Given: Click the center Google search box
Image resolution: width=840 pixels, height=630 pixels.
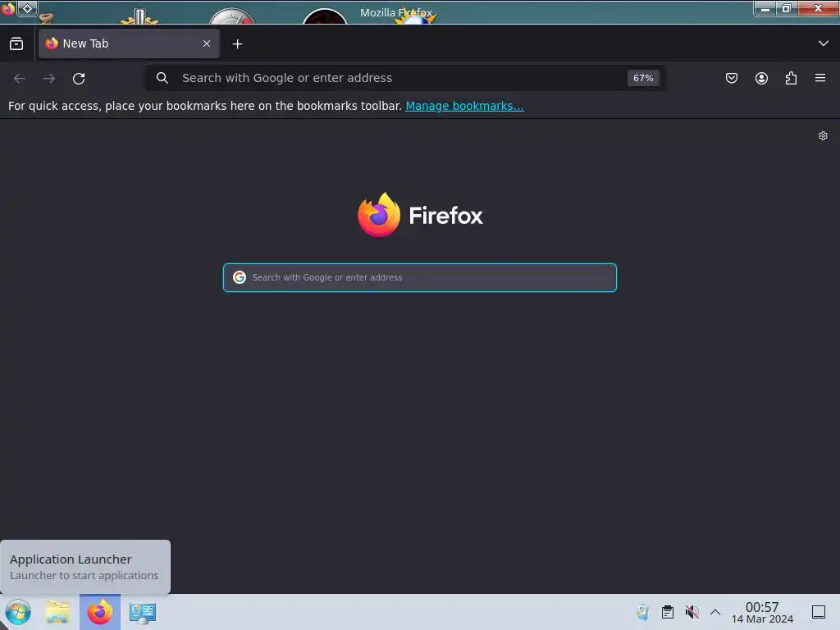Looking at the screenshot, I should pos(420,277).
